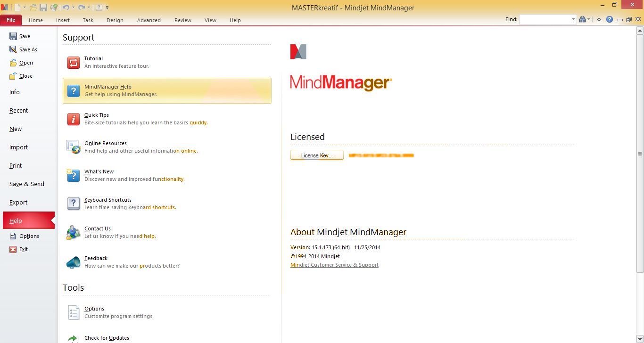This screenshot has width=644, height=343.
Task: Click the New document icon in quick access toolbar
Action: coord(17,7)
